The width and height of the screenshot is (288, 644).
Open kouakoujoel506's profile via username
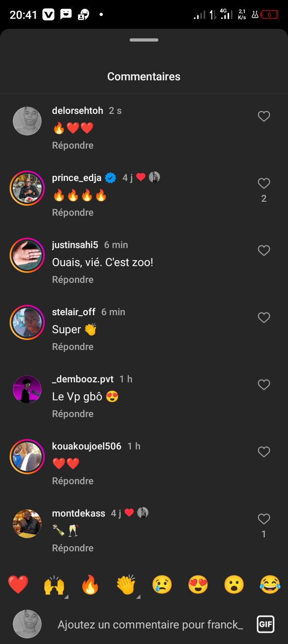pos(86,446)
